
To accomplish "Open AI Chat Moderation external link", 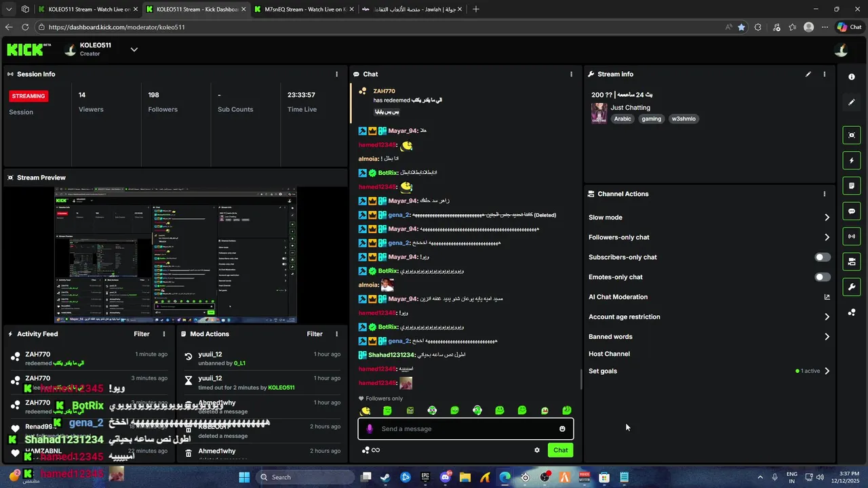I will (827, 297).
